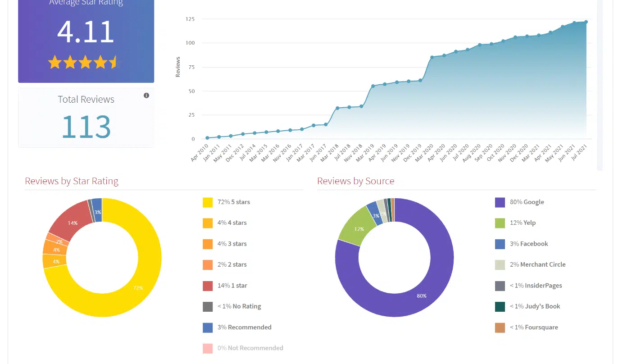Click the Judy's Book color swatch
This screenshot has width=623, height=364.
[x=500, y=306]
